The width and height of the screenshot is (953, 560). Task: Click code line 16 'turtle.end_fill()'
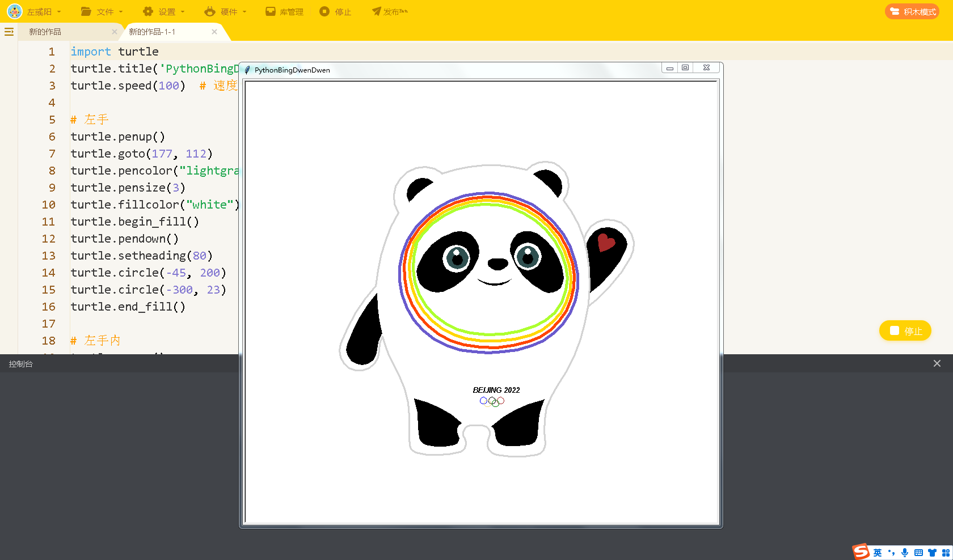point(128,307)
